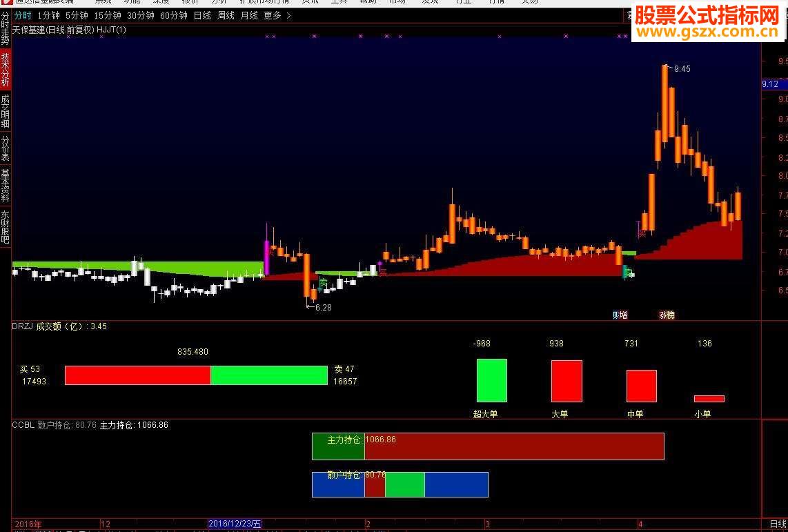788x532 pixels.
Task: Click the 卖 47 label
Action: tap(344, 369)
